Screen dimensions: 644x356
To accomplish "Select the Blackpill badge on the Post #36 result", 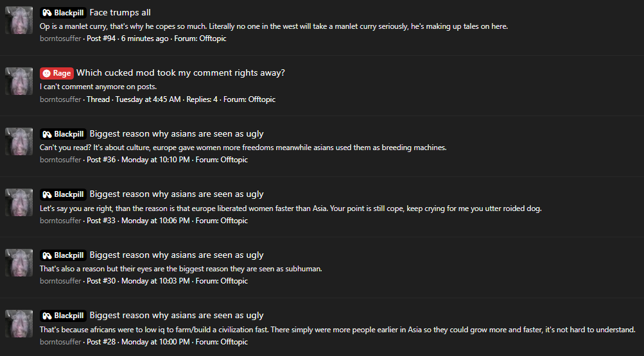I will click(x=63, y=134).
